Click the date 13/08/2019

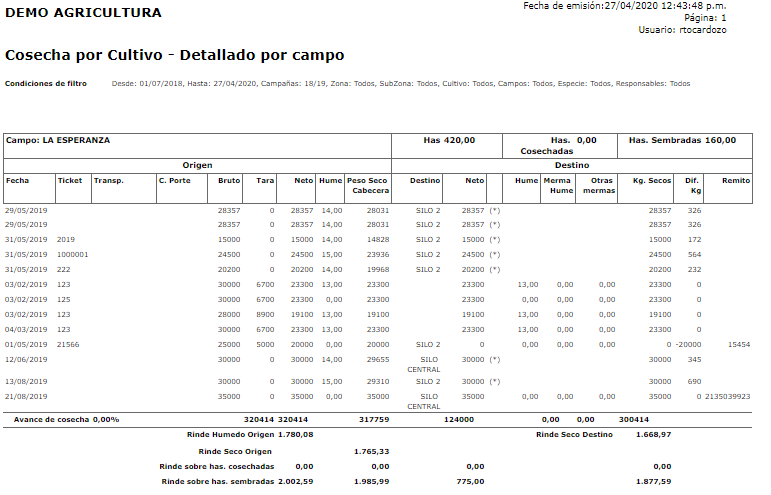click(x=26, y=382)
